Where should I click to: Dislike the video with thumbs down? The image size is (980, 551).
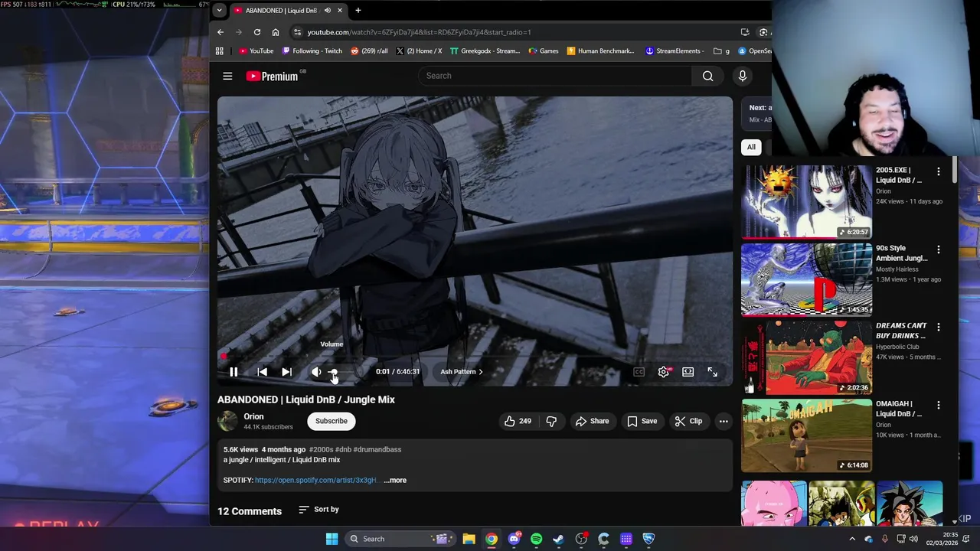[551, 421]
